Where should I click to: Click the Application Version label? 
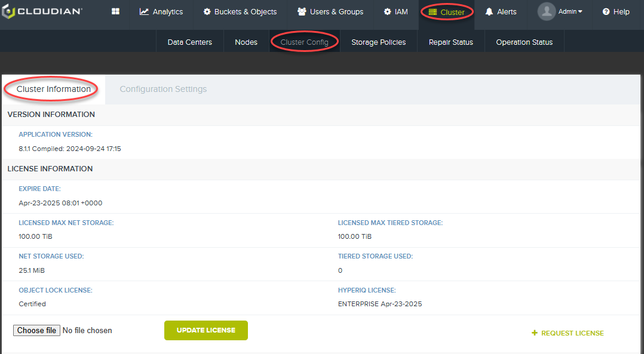click(x=56, y=134)
